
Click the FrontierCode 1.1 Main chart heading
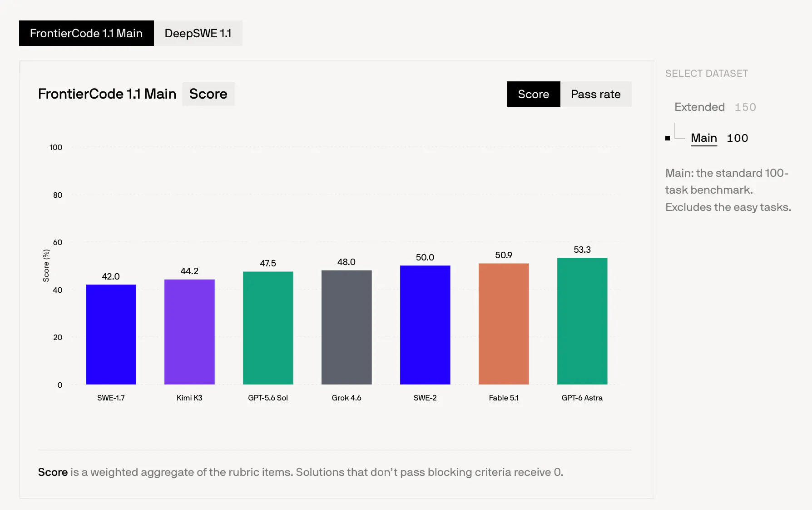point(107,94)
